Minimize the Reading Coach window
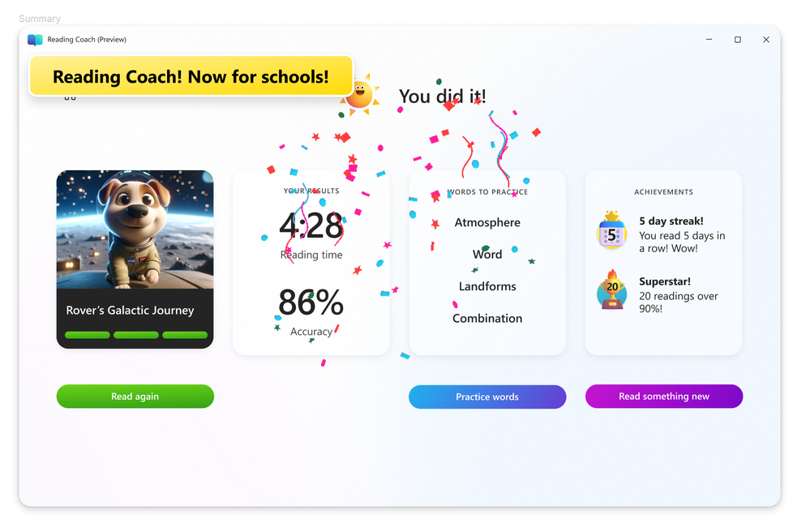The width and height of the screenshot is (810, 532). coord(709,40)
